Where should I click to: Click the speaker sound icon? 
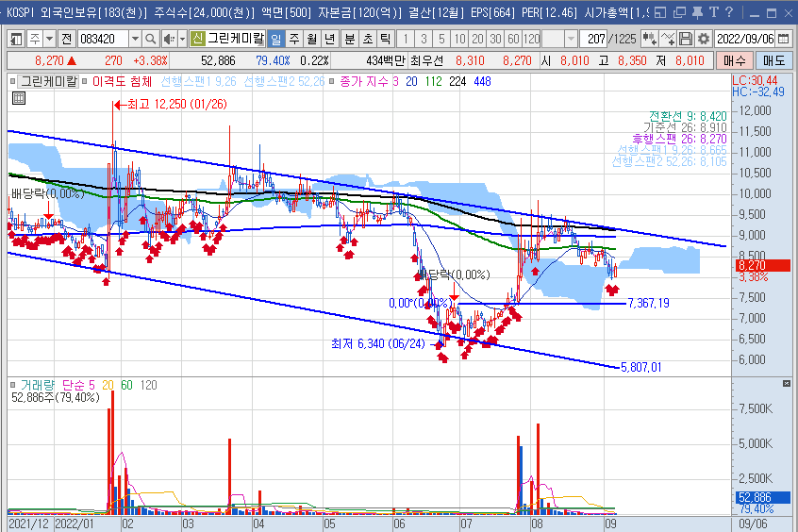click(169, 39)
